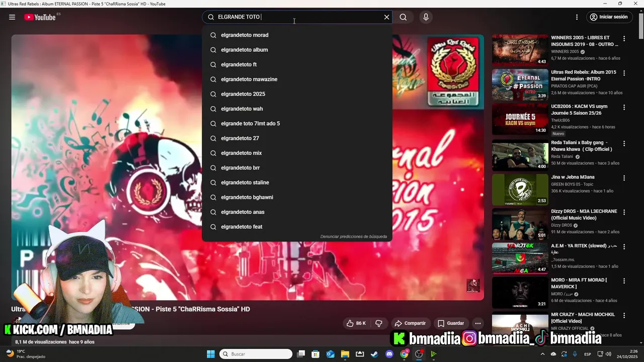Open the A.E.M - YA RITEK (slowed) thumbnail
The width and height of the screenshot is (644, 362).
520,258
